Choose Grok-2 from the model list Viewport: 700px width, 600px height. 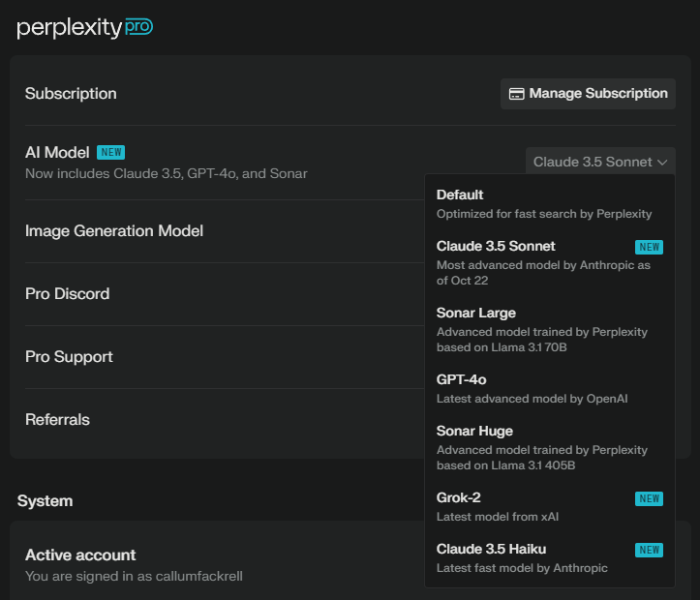coord(550,507)
